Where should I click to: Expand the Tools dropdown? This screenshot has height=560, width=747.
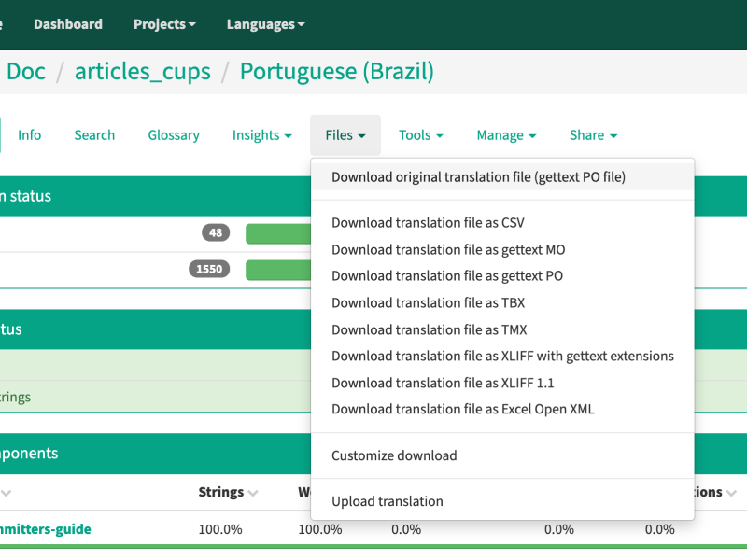(x=421, y=135)
